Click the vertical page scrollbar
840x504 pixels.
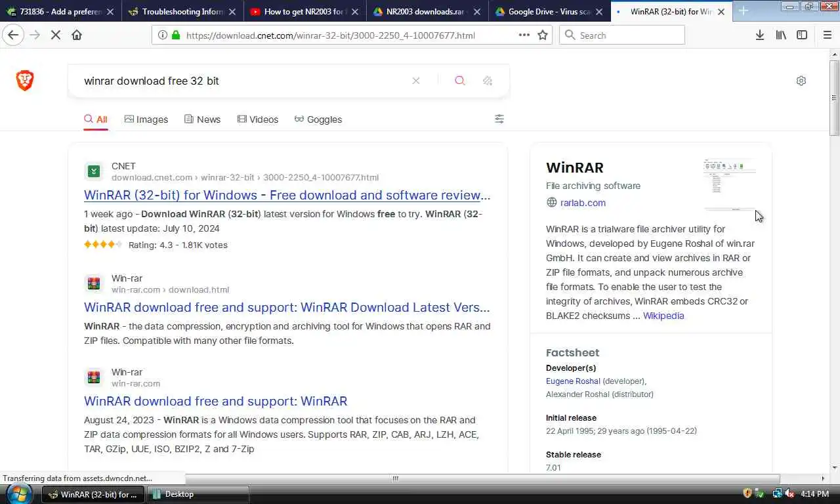(x=834, y=98)
